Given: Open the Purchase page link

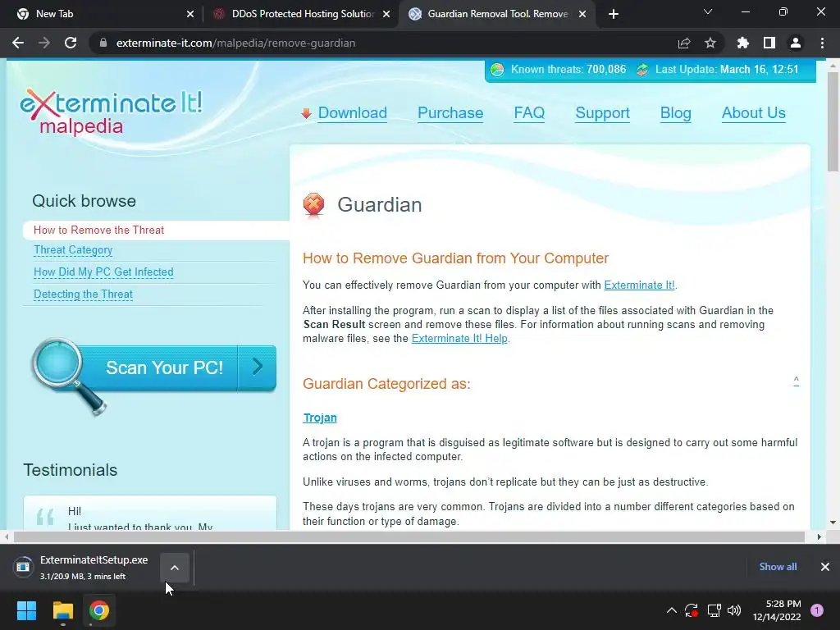Looking at the screenshot, I should 450,113.
